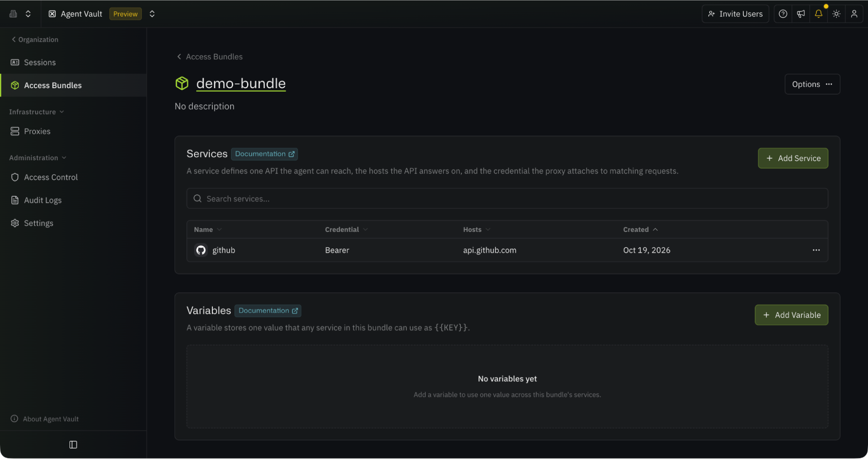This screenshot has width=868, height=459.
Task: Click the api.github.com host cell
Action: pyautogui.click(x=490, y=251)
